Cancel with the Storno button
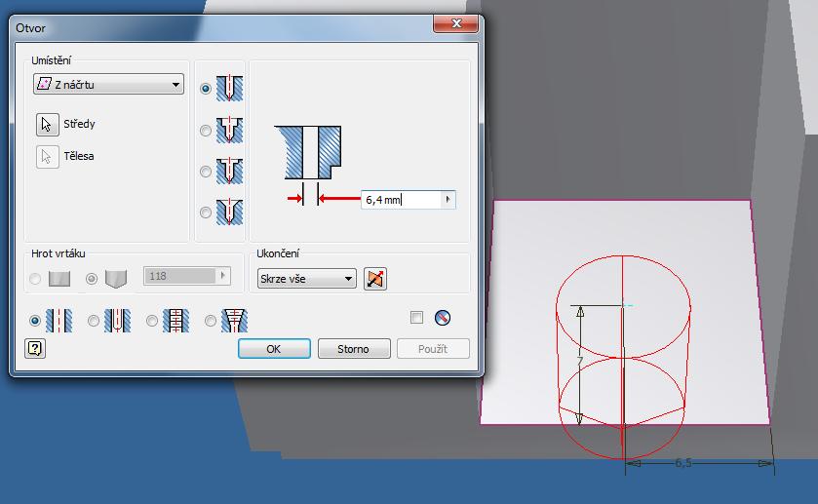The height and width of the screenshot is (504, 818). tap(354, 349)
